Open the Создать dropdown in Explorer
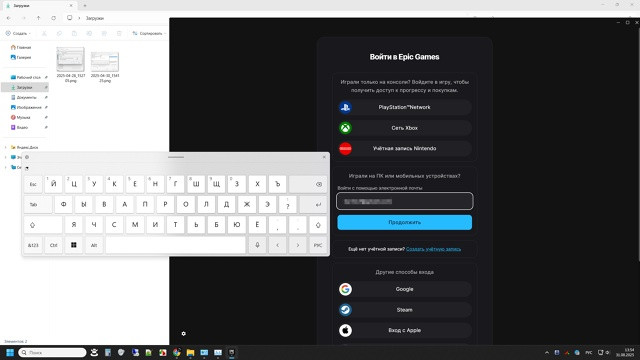The image size is (640, 360). [x=18, y=33]
